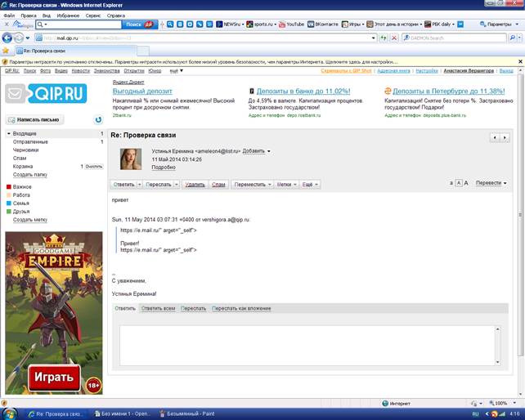This screenshot has height=420, width=525.
Task: Open Избранное menu
Action: pyautogui.click(x=68, y=16)
